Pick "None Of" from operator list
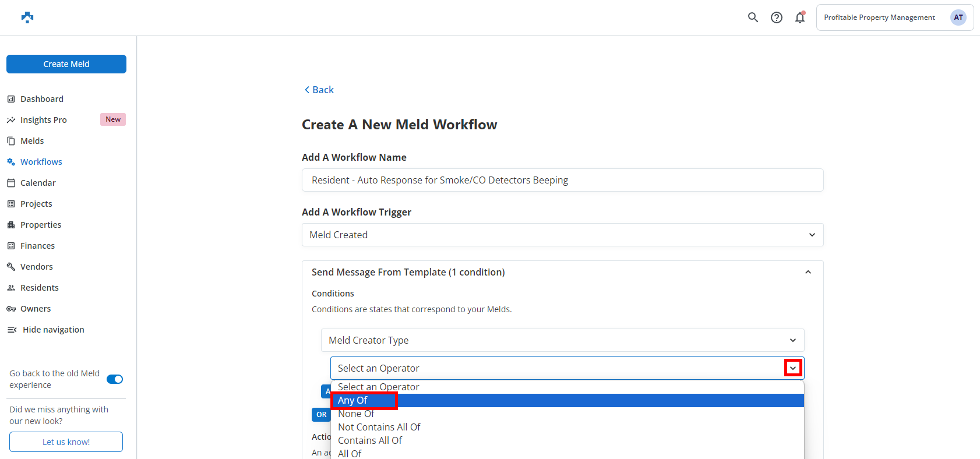Viewport: 980px width, 459px height. pos(356,414)
